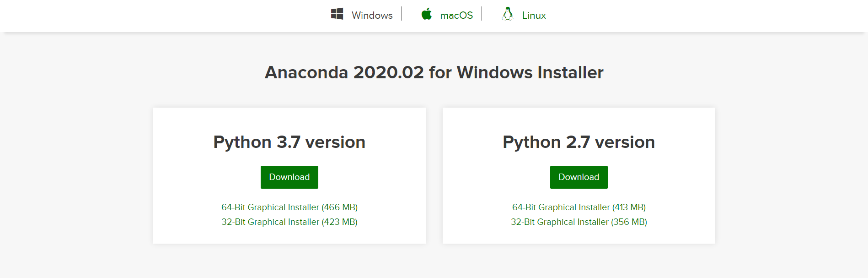The image size is (868, 278).
Task: Download the Python 2.7 version installer
Action: tap(579, 177)
